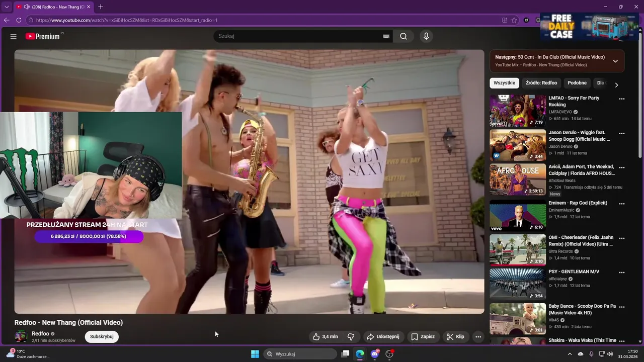Open weather widget showing 10°C
The image size is (644, 362).
pos(28,354)
